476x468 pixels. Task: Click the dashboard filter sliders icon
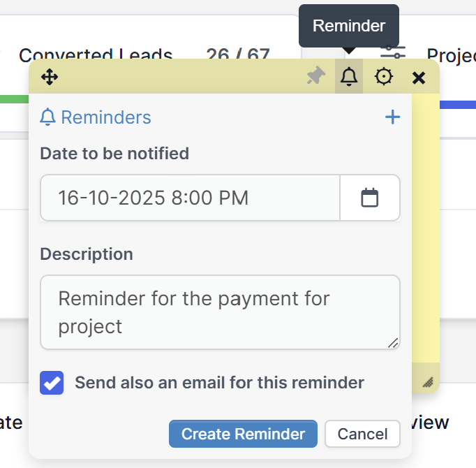[393, 52]
